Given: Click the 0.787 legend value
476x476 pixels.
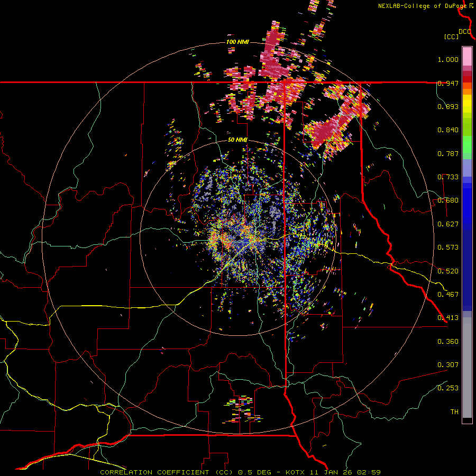Looking at the screenshot, I should pyautogui.click(x=448, y=153).
